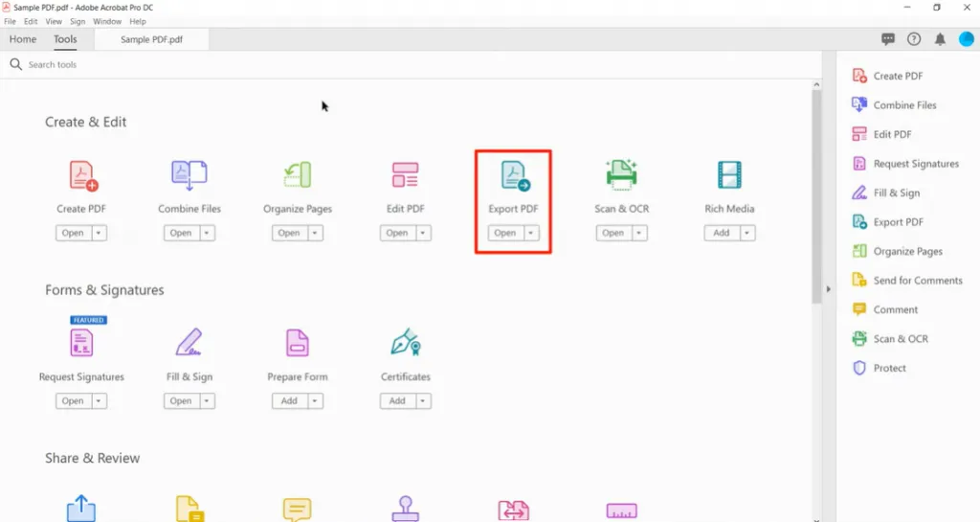
Task: Select Protect in the right sidebar
Action: 879,368
